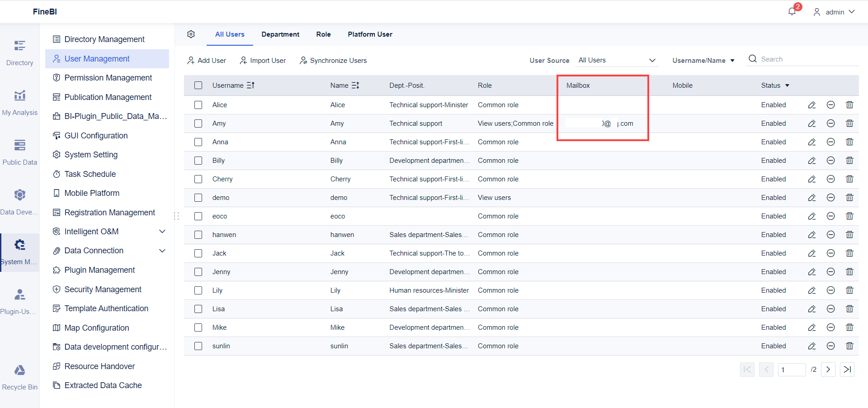The width and height of the screenshot is (868, 408).
Task: Select all users via the header checkbox
Action: [198, 85]
